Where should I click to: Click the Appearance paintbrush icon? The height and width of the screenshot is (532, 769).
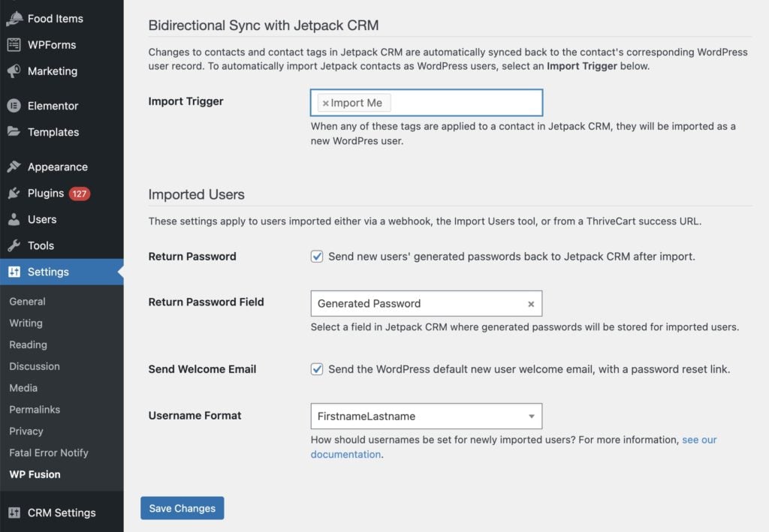(14, 167)
